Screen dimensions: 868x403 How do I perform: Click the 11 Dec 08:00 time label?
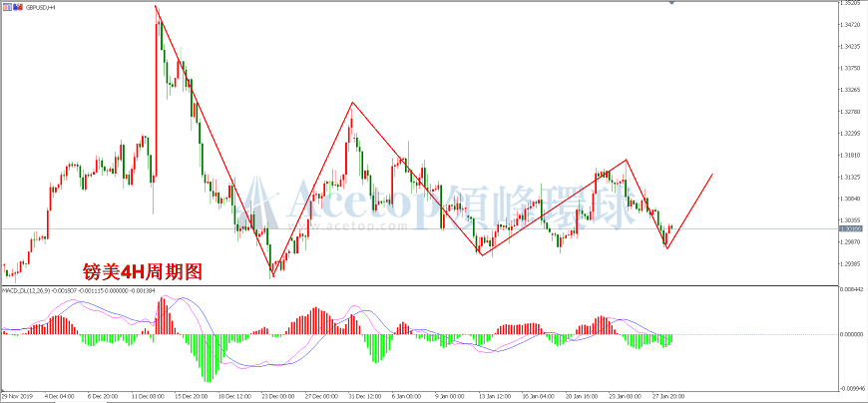(148, 397)
